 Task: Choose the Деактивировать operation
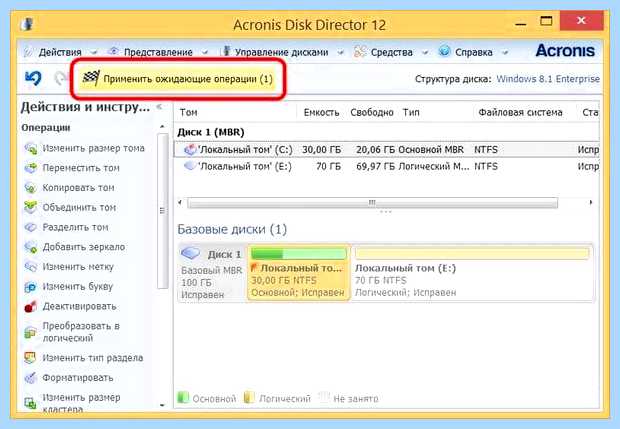79,306
